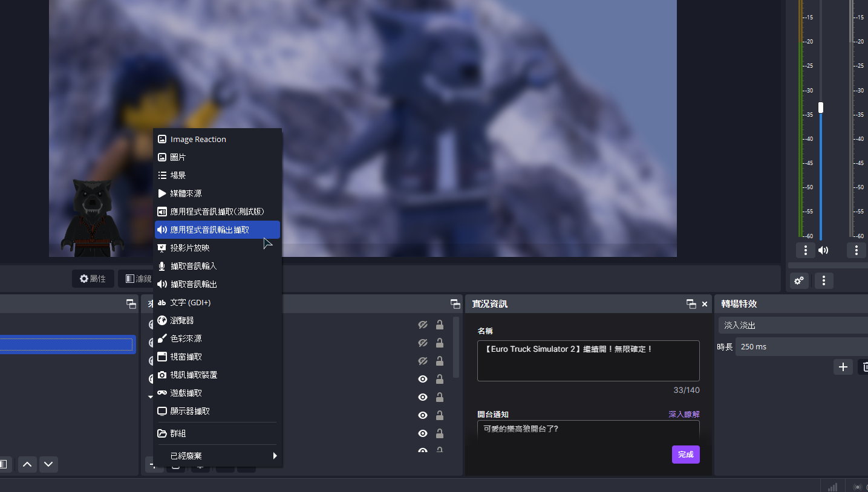Add a new transition with plus button
868x492 pixels.
click(x=843, y=367)
